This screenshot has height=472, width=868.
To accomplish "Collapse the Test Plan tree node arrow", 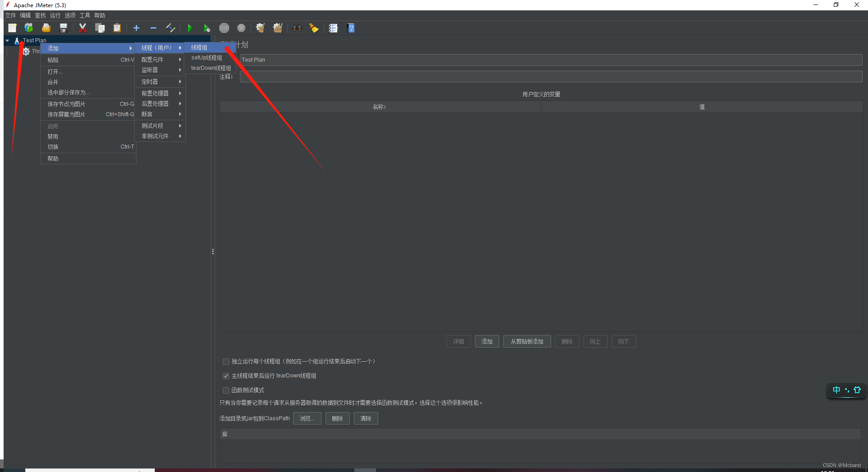I will pos(7,41).
